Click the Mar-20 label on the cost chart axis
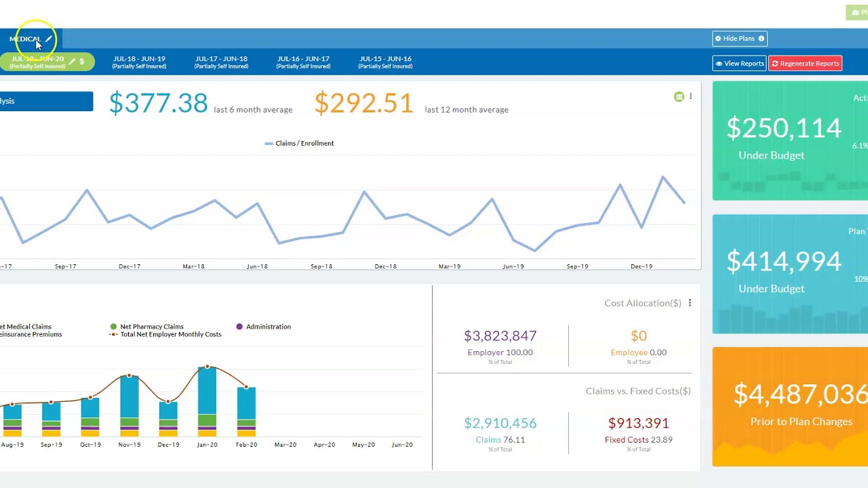Image resolution: width=868 pixels, height=488 pixels. click(x=285, y=445)
